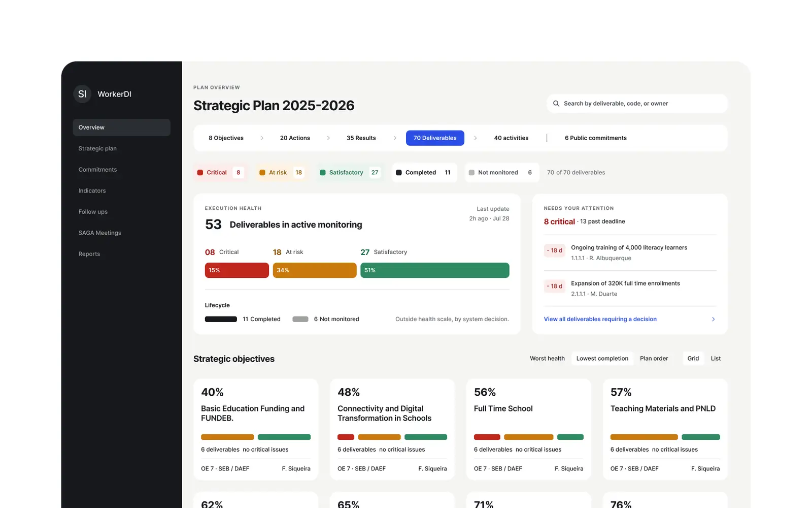Screen dimensions: 812x508
Task: Click View all deliverables requiring a decision
Action: click(x=600, y=319)
